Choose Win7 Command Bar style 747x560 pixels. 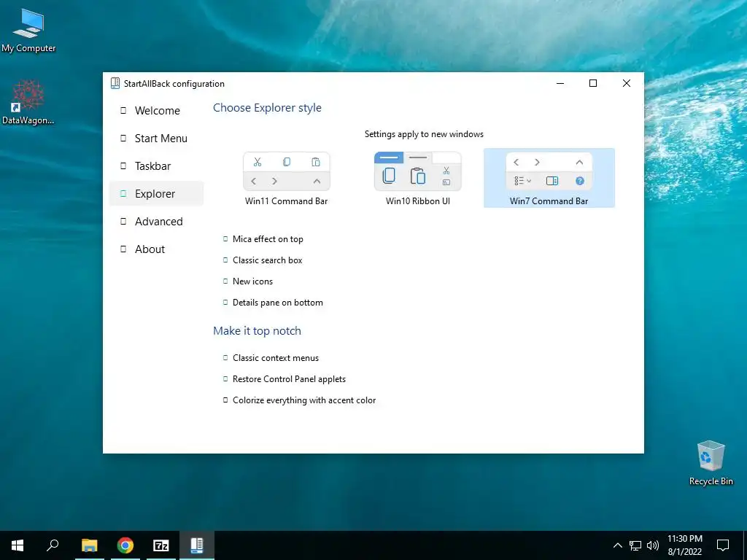click(x=549, y=178)
